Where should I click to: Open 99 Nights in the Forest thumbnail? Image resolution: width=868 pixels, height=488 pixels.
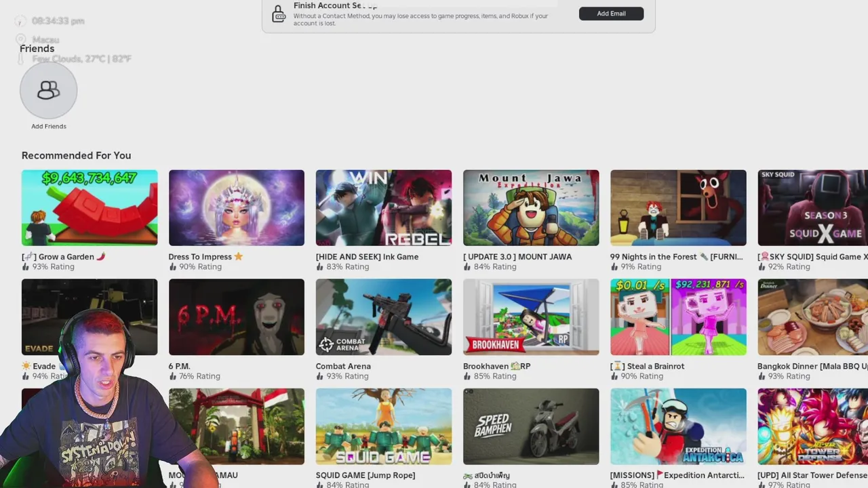[x=678, y=207]
